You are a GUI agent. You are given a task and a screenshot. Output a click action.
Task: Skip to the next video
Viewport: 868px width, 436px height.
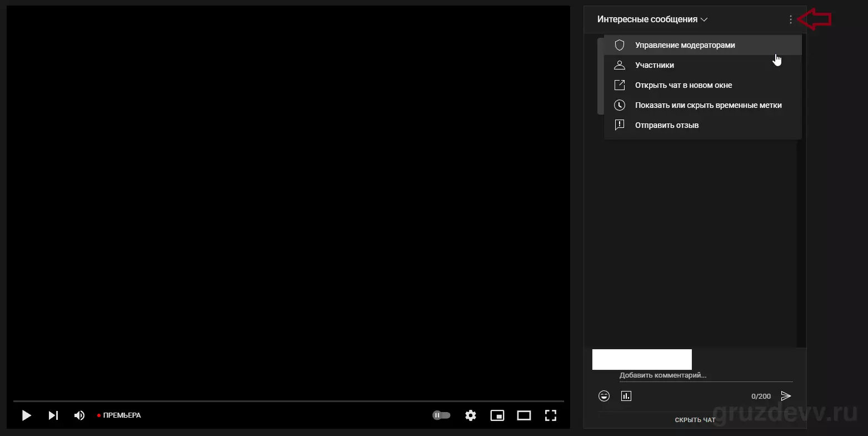pos(53,415)
